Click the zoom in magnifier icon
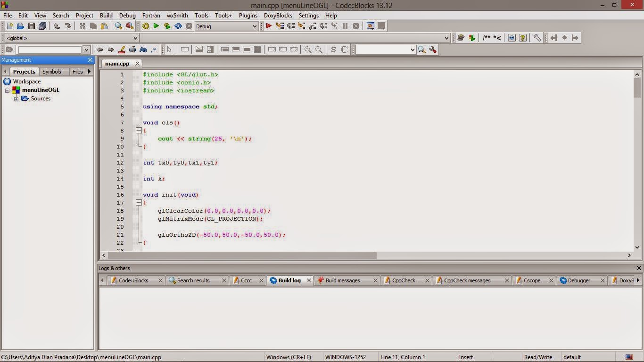Viewport: 644px width, 362px height. pos(308,49)
